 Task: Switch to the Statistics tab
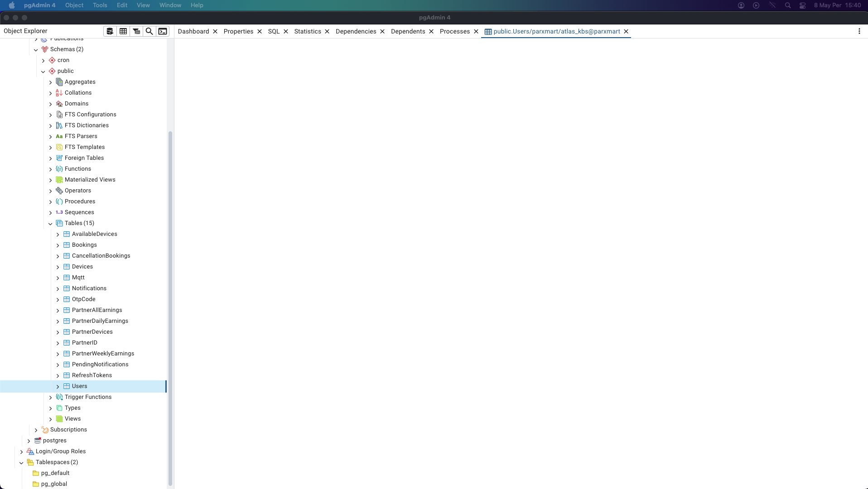[307, 31]
